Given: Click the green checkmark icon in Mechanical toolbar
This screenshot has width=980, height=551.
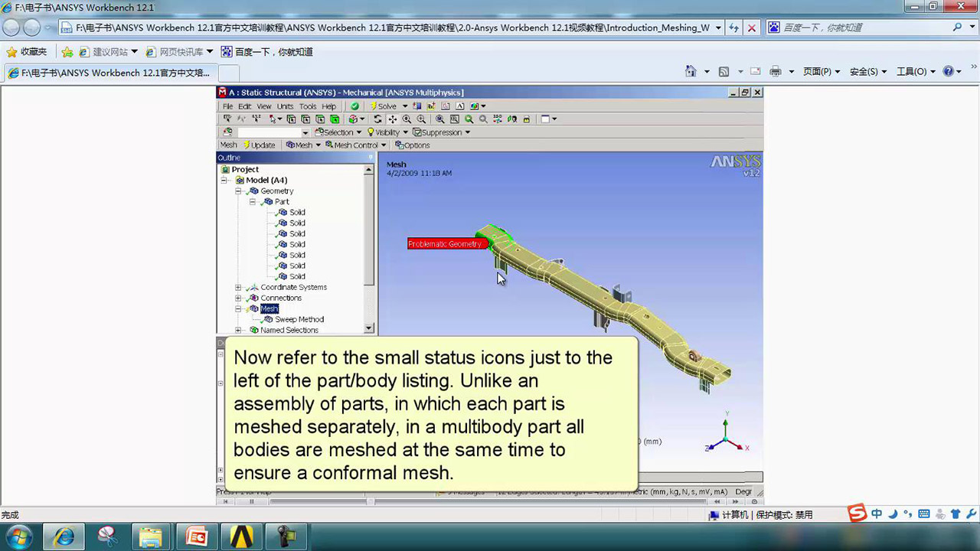Looking at the screenshot, I should tap(354, 106).
